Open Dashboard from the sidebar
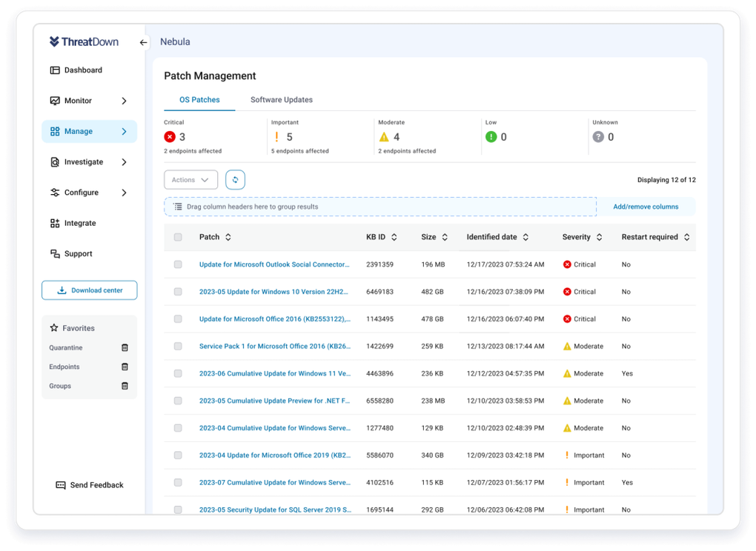The height and width of the screenshot is (551, 756). pos(83,70)
